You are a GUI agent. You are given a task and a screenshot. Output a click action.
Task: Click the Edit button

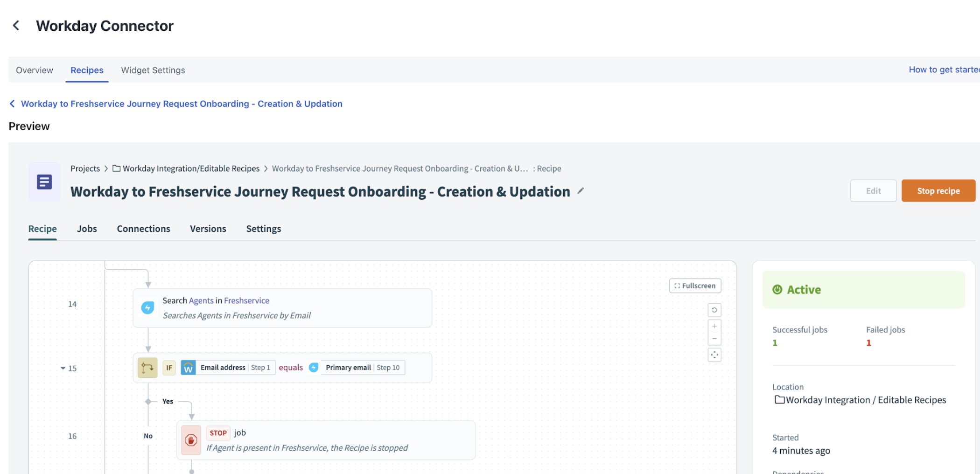(x=873, y=191)
